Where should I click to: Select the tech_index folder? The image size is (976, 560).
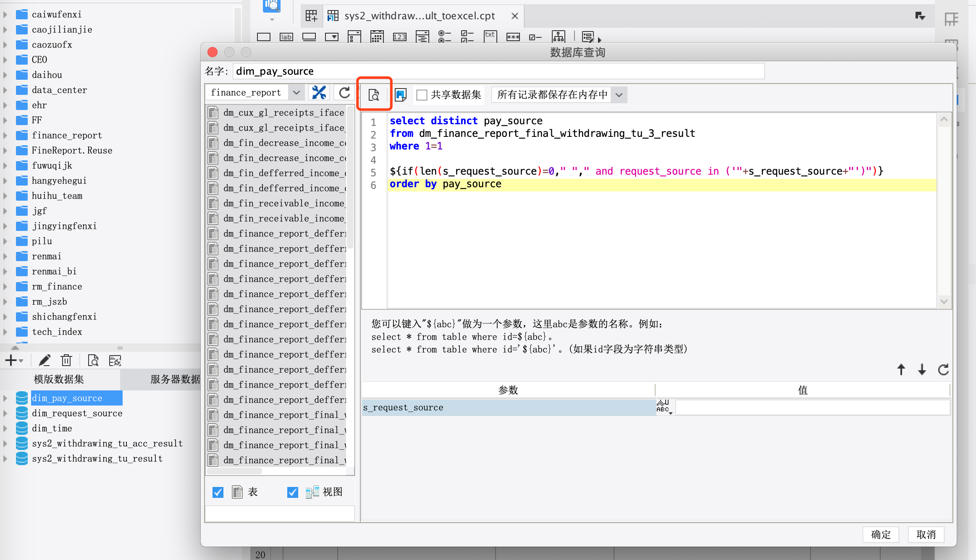[57, 332]
